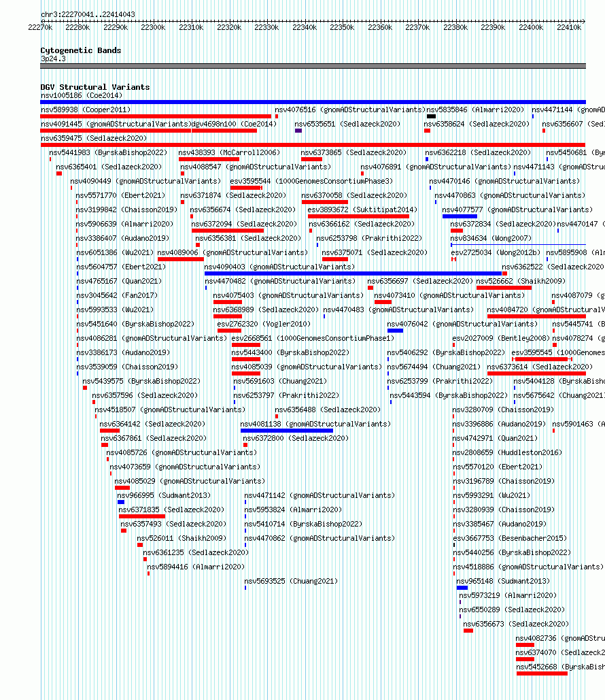Click nsv526011 (Shaikh2009) label
This screenshot has width=605, height=700.
181,538
